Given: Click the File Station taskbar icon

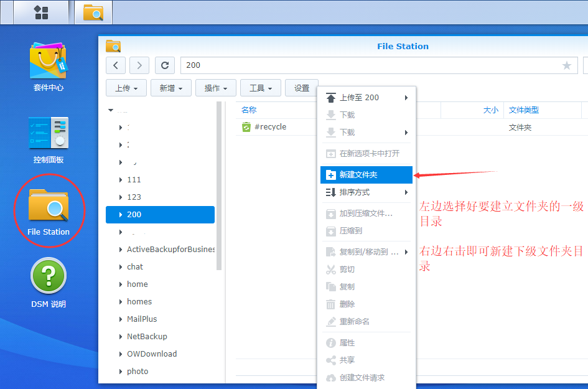Looking at the screenshot, I should click(93, 12).
